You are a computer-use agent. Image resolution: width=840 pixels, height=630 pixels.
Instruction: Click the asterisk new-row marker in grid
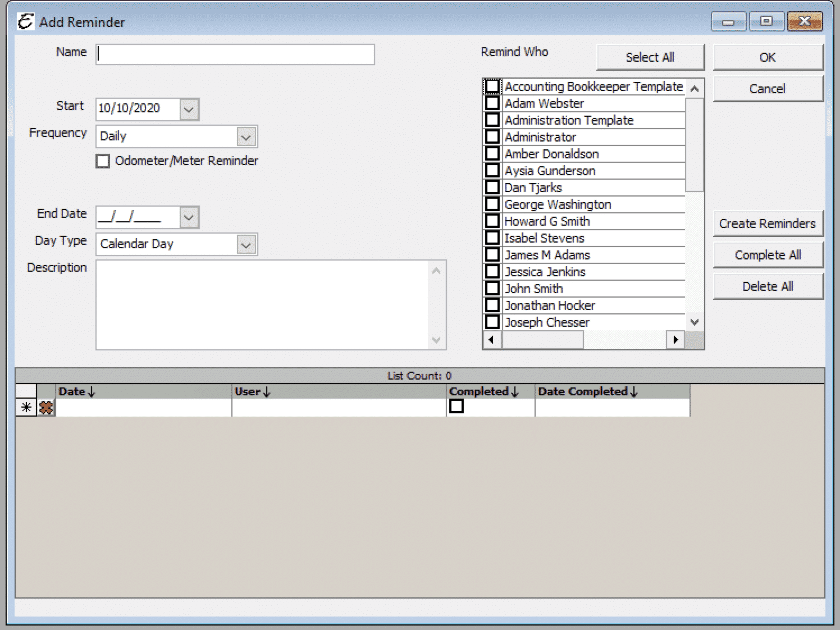(26, 408)
